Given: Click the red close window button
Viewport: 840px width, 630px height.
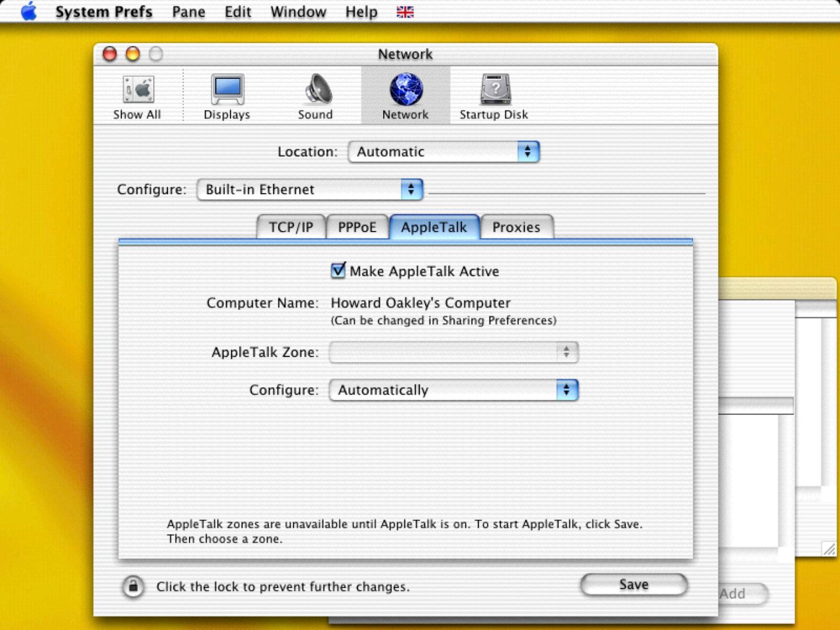Looking at the screenshot, I should click(x=110, y=54).
